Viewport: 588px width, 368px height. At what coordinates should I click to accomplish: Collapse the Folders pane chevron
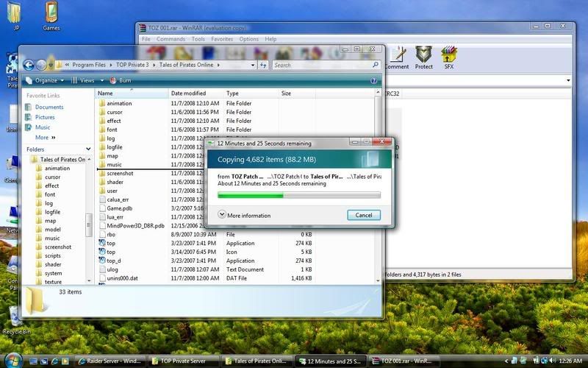click(89, 149)
